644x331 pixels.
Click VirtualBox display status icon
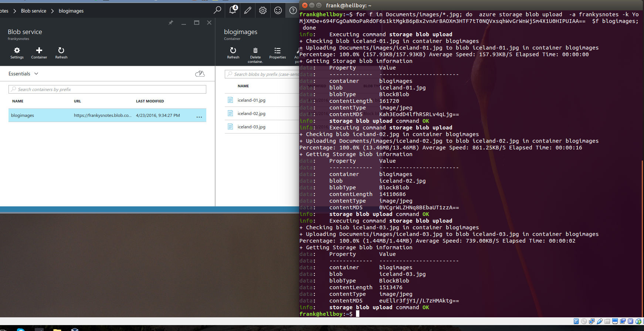coord(615,321)
